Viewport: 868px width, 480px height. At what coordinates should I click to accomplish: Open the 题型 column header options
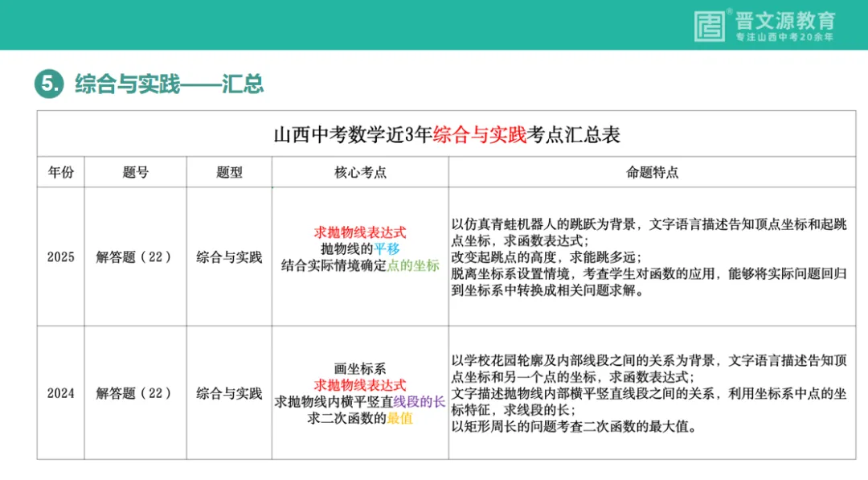pos(231,171)
